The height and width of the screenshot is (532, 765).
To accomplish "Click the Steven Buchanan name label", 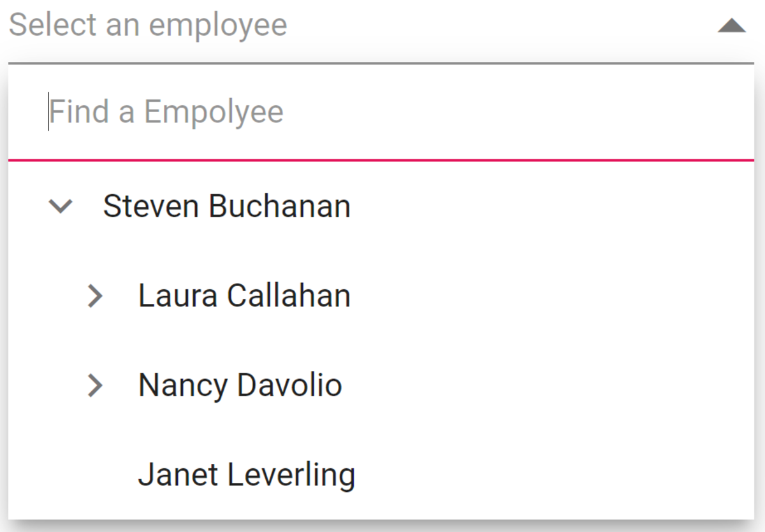I will [226, 206].
